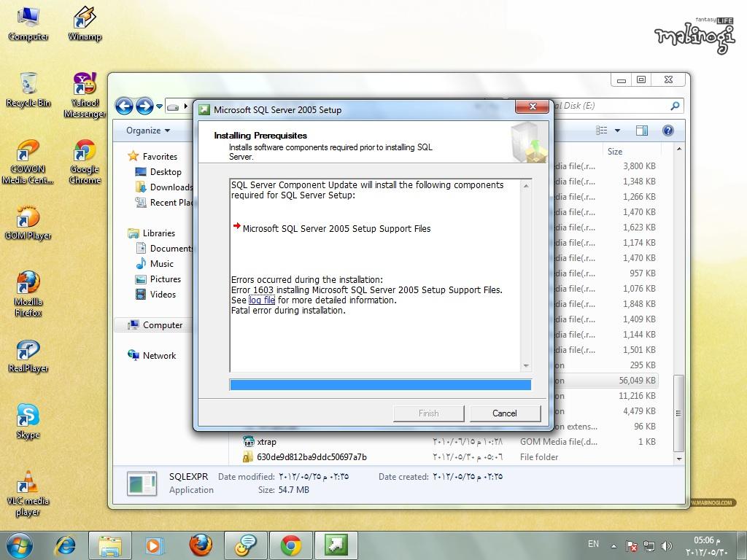Open the Action Center flag in tray
Image resolution: width=747 pixels, height=560 pixels.
pyautogui.click(x=632, y=545)
